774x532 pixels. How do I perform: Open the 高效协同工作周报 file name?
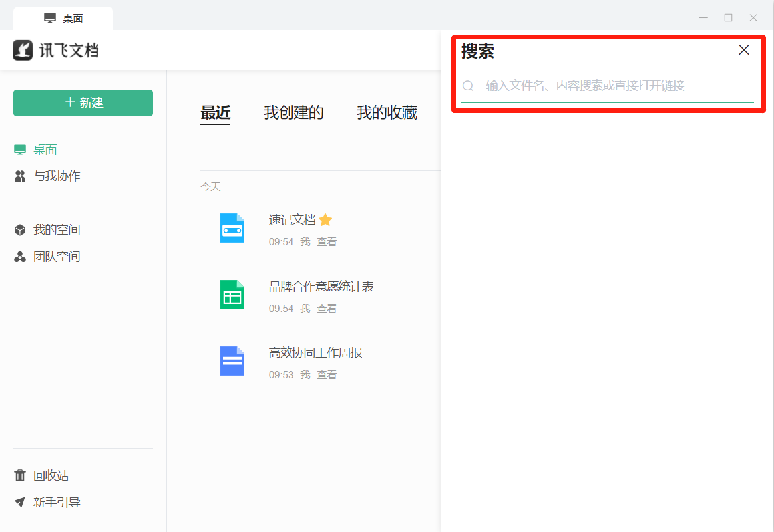[315, 353]
